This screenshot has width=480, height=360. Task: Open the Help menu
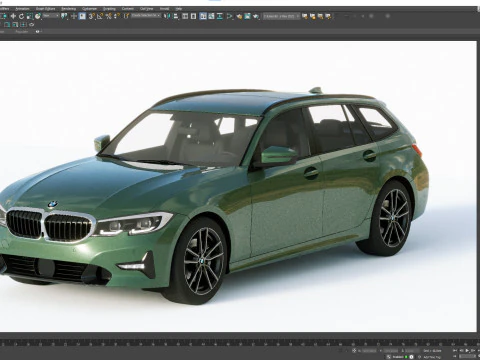click(x=179, y=9)
